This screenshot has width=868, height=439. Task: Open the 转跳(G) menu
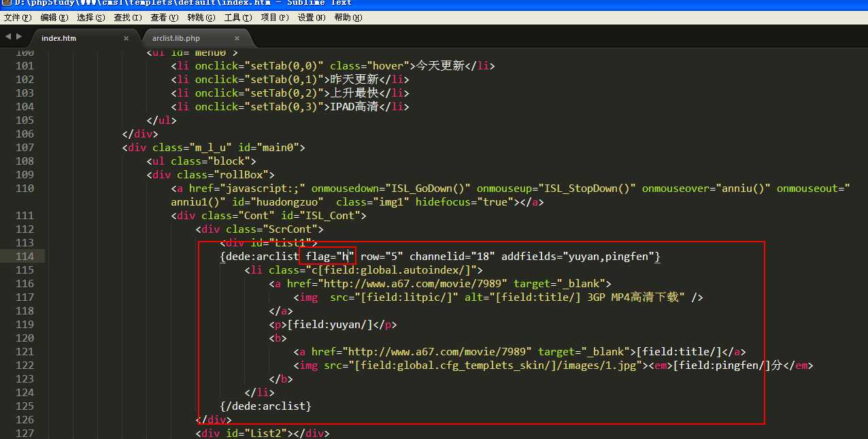(x=201, y=18)
